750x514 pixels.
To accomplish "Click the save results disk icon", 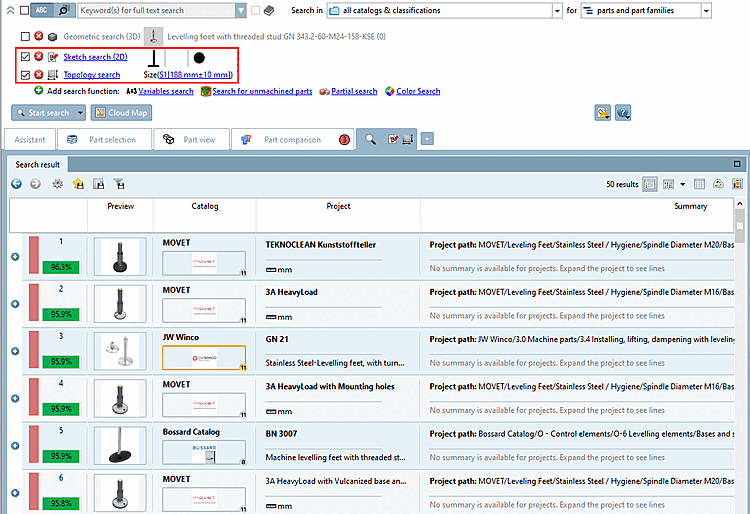I will [x=99, y=184].
